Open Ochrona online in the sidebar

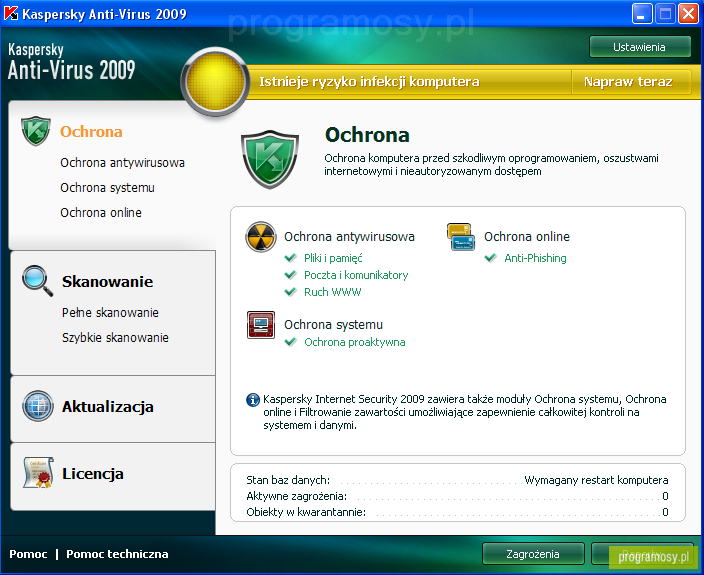101,212
